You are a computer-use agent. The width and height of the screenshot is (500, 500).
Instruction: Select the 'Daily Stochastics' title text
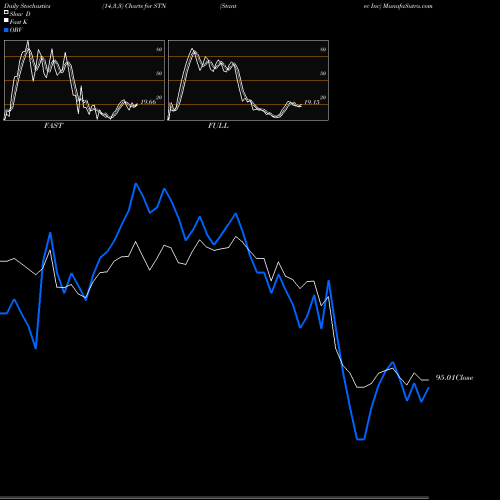[27, 6]
